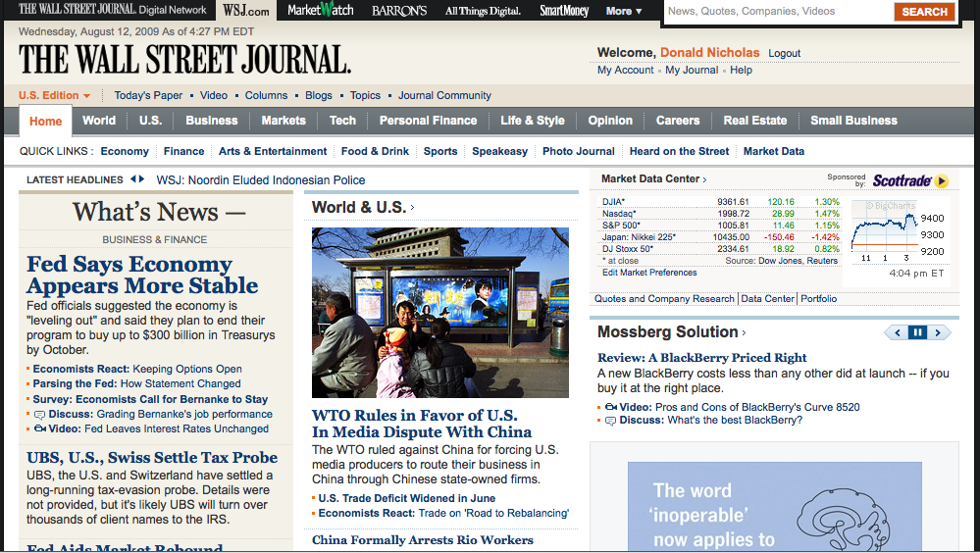Open Heard on the Street quick link
The height and width of the screenshot is (553, 980).
(x=679, y=151)
